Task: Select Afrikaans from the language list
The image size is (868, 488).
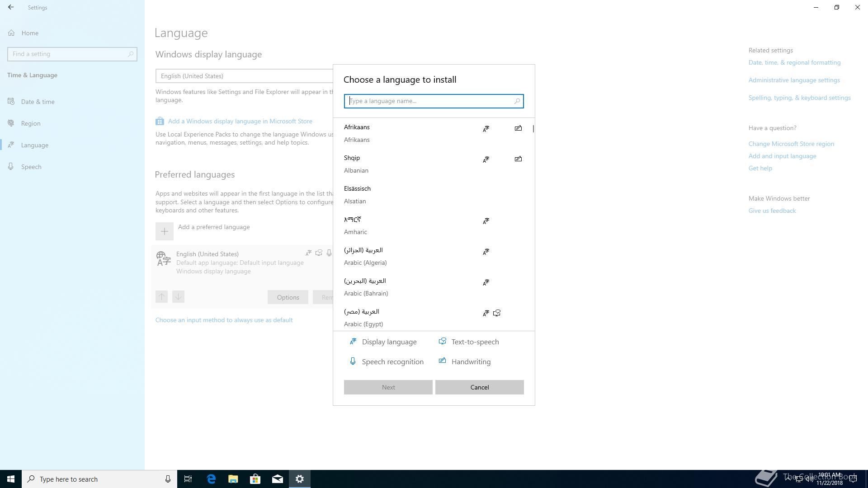Action: click(x=433, y=133)
